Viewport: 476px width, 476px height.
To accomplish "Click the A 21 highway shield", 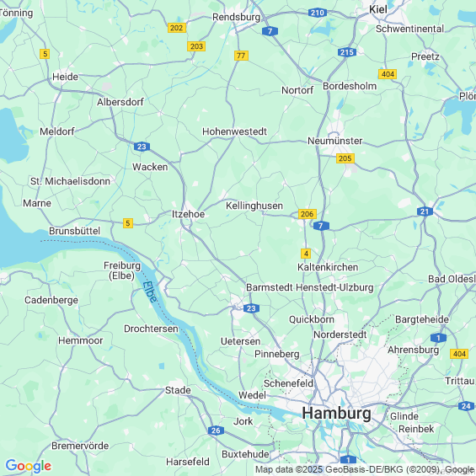I will tap(425, 211).
